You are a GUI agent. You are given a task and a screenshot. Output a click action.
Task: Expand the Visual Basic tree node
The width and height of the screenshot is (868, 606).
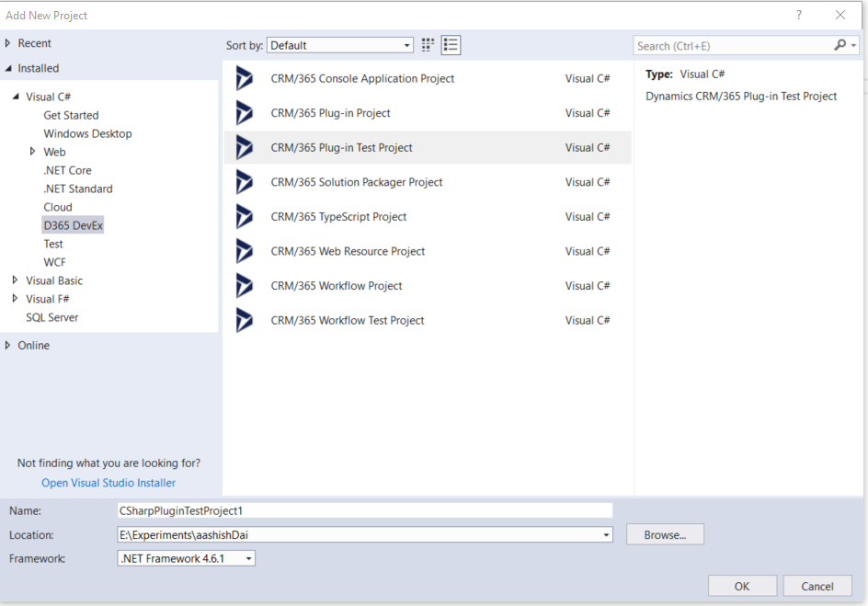click(x=15, y=280)
